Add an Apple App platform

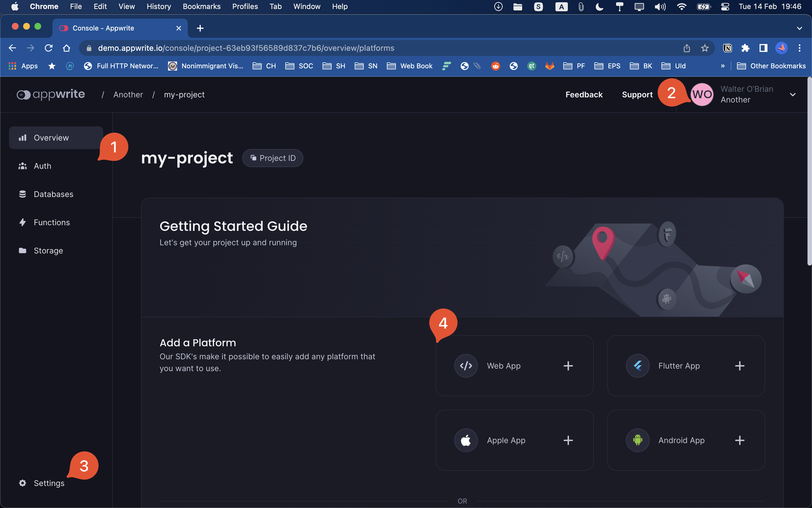pos(514,440)
